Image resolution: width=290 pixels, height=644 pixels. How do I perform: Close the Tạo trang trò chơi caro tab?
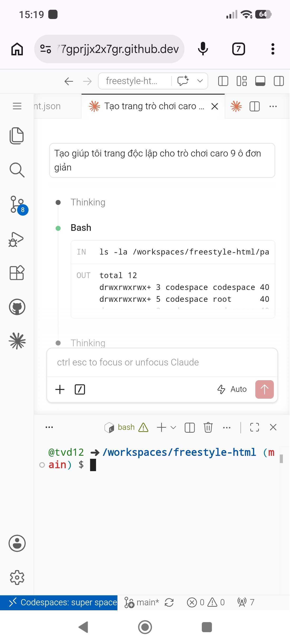point(215,106)
